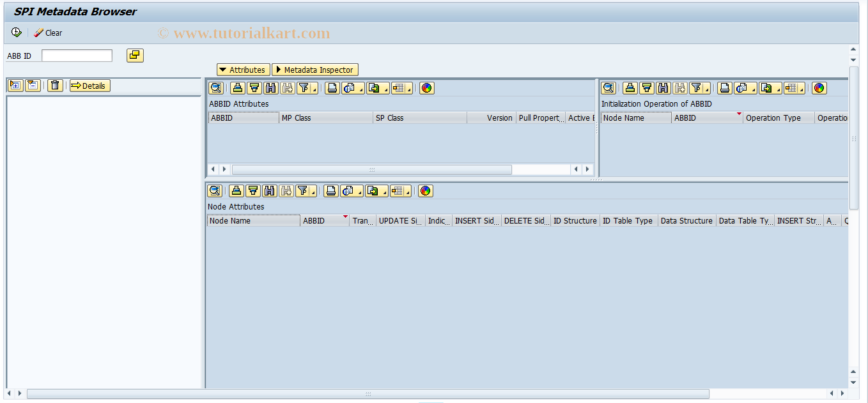Select the Node Name header in Initialization Operation grid
Viewport: 868px width, 403px height.
point(636,118)
